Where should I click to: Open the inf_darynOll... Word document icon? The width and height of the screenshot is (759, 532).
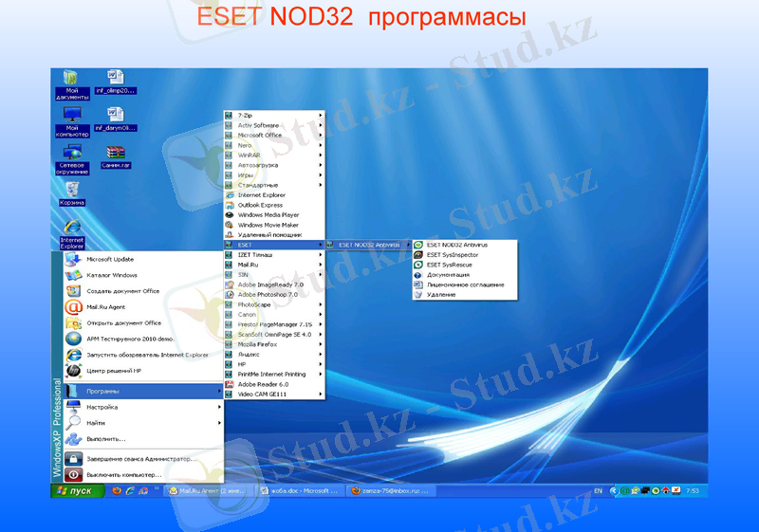115,119
